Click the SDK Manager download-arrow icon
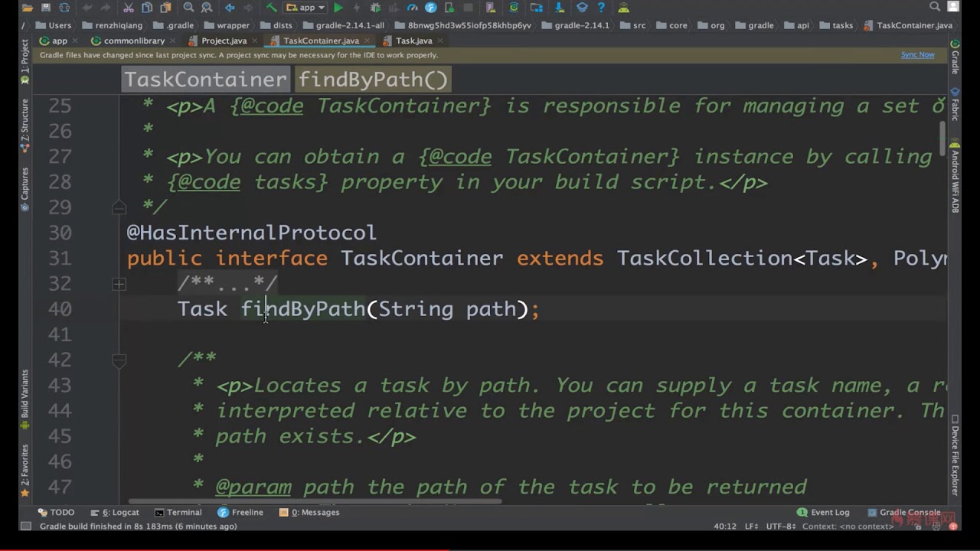 coord(559,8)
